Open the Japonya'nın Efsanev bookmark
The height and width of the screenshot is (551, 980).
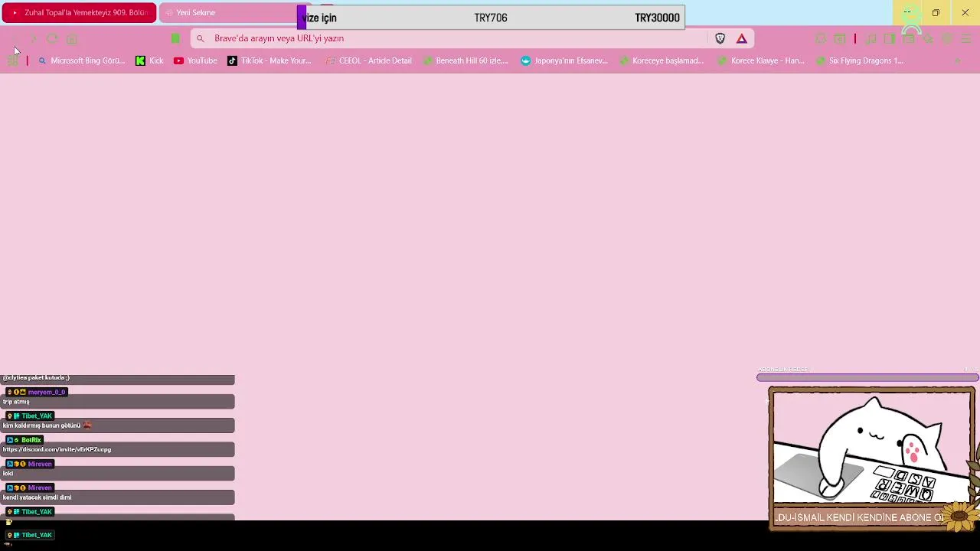point(564,60)
